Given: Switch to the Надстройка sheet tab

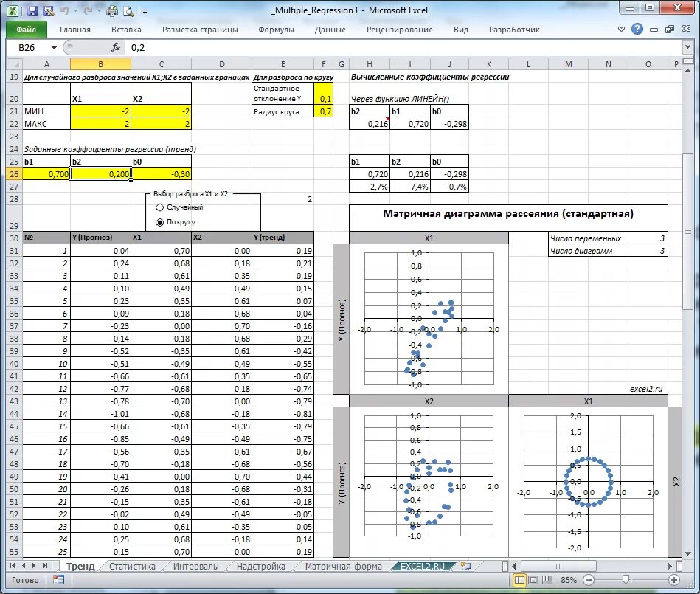Looking at the screenshot, I should click(x=260, y=566).
